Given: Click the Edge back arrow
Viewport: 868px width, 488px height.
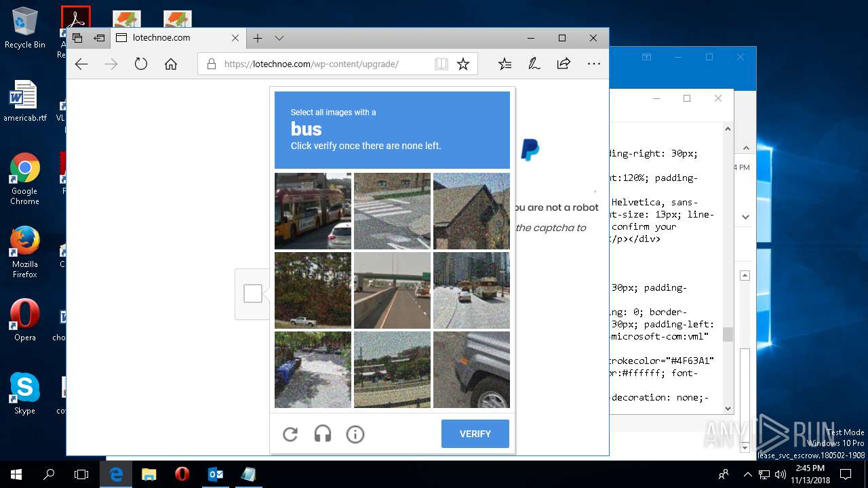Looking at the screenshot, I should point(81,64).
